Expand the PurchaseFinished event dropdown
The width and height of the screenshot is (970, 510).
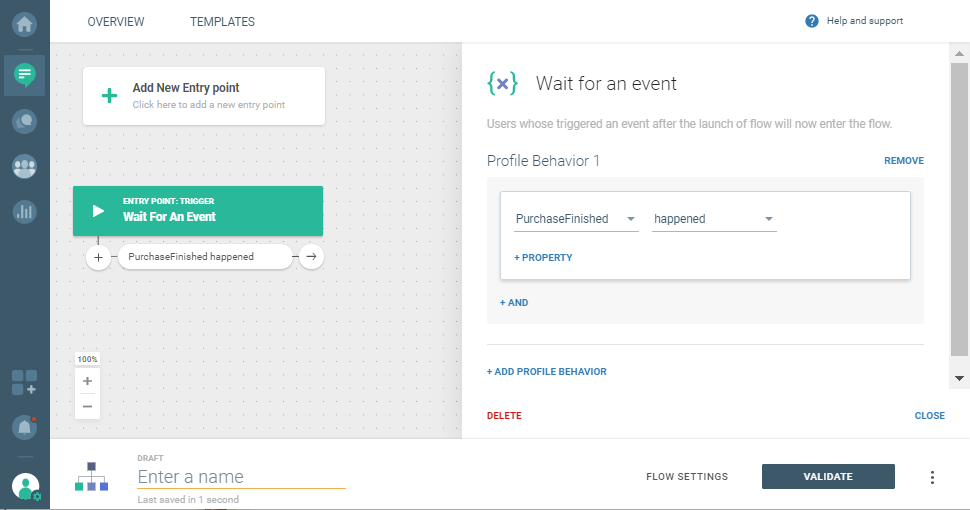pos(576,219)
